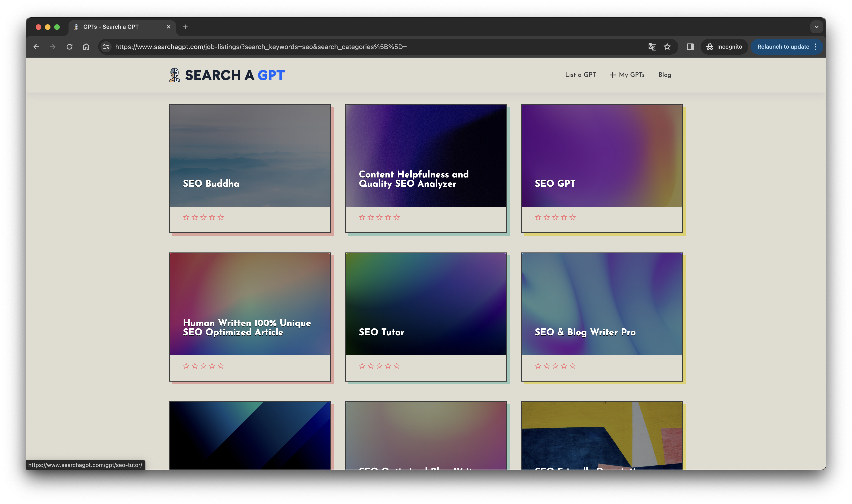Bookmark this page with star icon
Screen dimensions: 852x504
pos(667,47)
